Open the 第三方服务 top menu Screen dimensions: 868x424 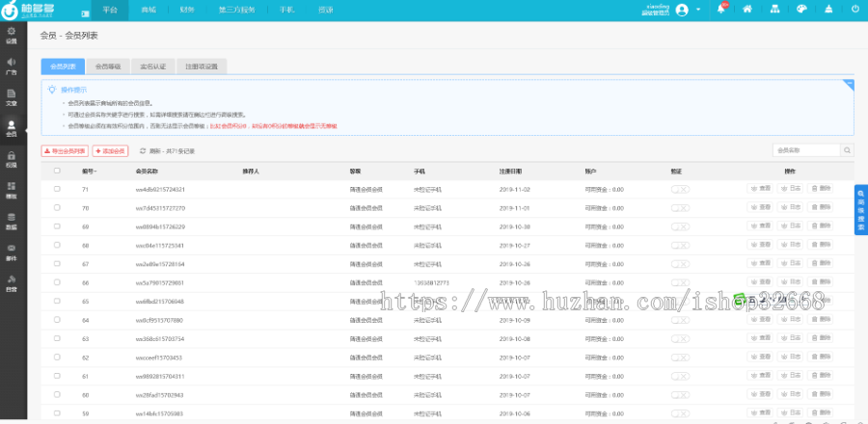click(x=236, y=11)
